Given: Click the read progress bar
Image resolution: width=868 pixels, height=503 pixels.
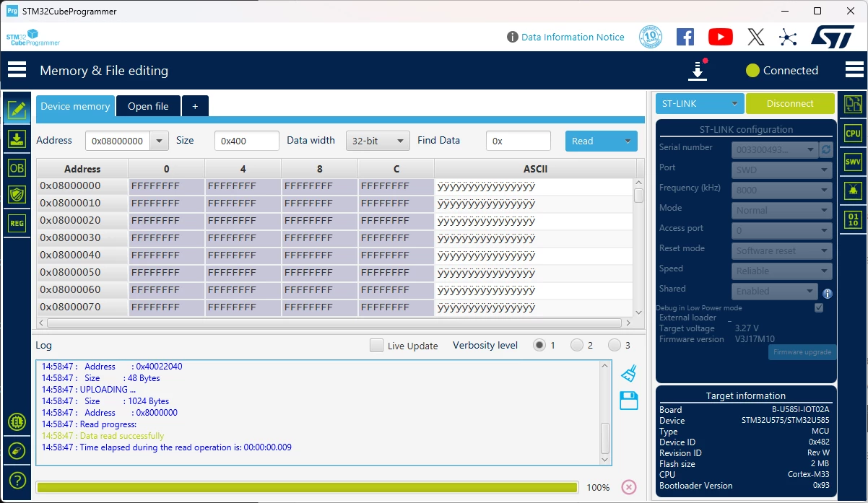Looking at the screenshot, I should 307,487.
